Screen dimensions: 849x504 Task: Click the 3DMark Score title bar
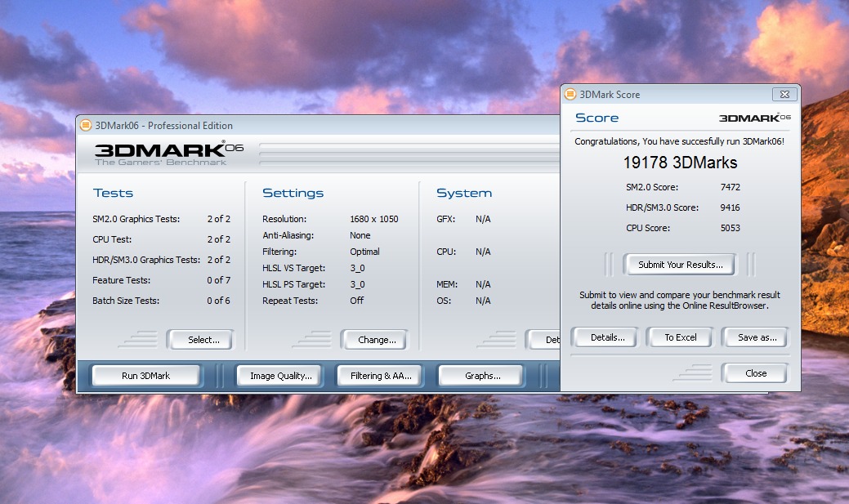[x=680, y=94]
